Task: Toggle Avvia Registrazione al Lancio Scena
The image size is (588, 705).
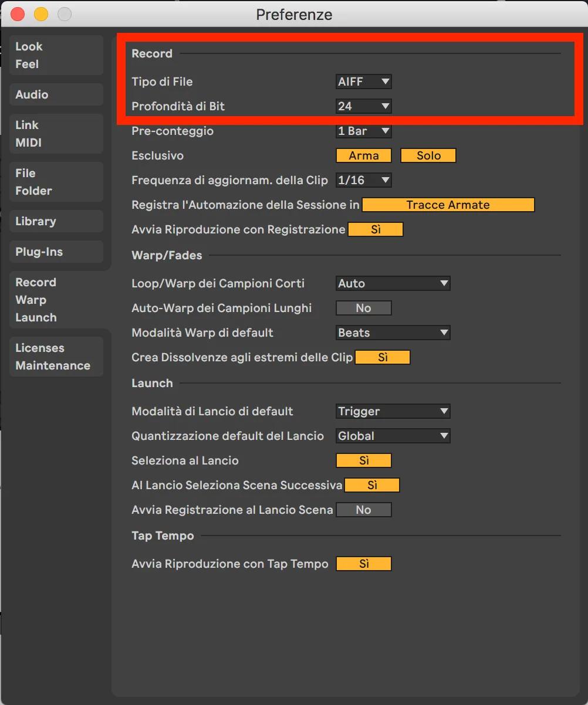Action: [x=364, y=510]
